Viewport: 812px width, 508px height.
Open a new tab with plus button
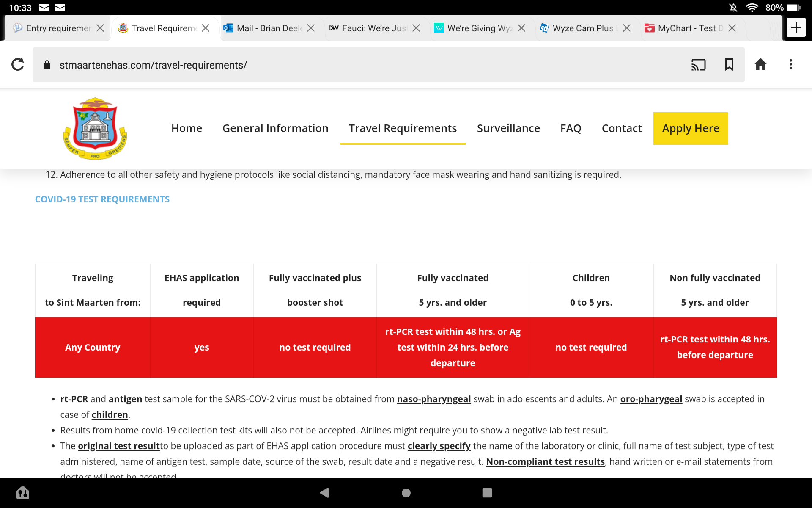[796, 28]
